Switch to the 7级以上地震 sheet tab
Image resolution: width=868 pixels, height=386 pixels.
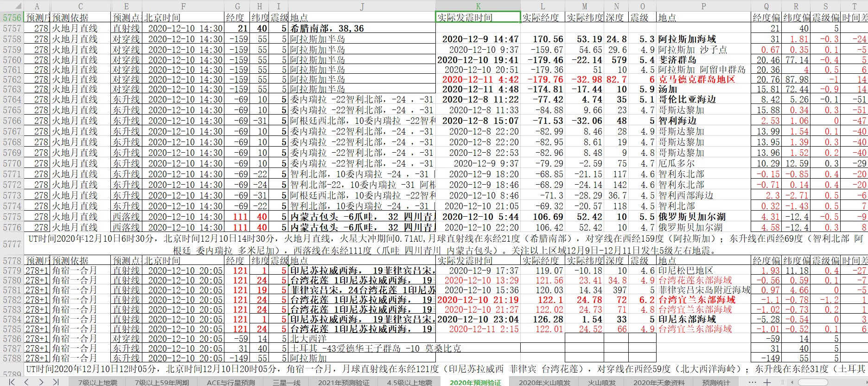pyautogui.click(x=97, y=382)
